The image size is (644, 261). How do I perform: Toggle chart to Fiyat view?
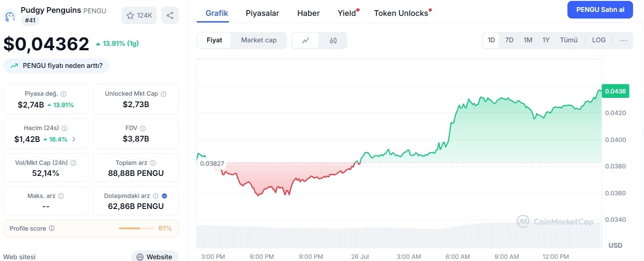pos(214,40)
